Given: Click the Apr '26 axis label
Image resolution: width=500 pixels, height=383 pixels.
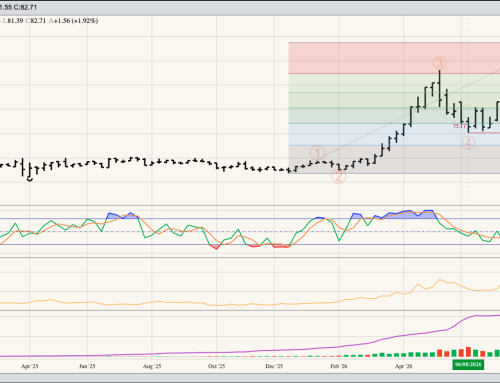Looking at the screenshot, I should click(403, 366).
